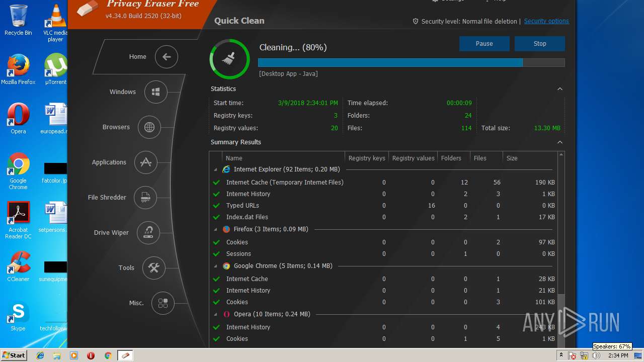The image size is (644, 362).
Task: Open Mozilla Firefox desktop shortcut
Action: (x=18, y=69)
